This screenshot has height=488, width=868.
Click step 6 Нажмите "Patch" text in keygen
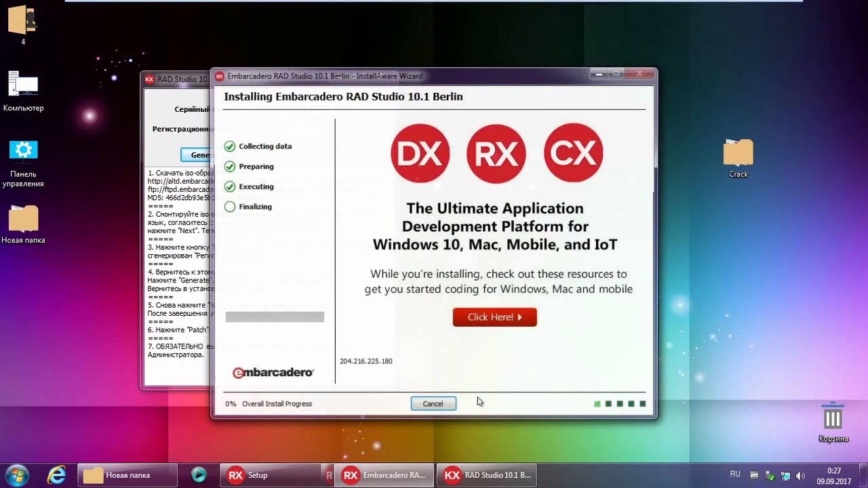[x=178, y=330]
